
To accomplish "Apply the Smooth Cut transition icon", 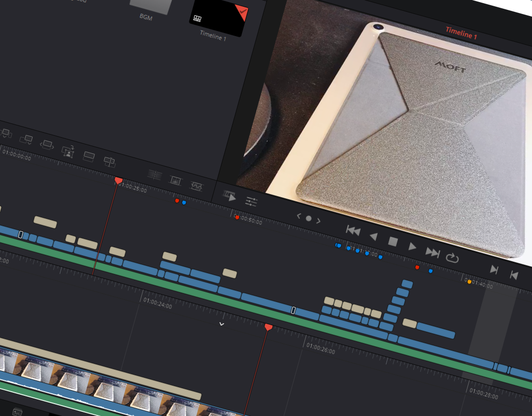I will (197, 186).
